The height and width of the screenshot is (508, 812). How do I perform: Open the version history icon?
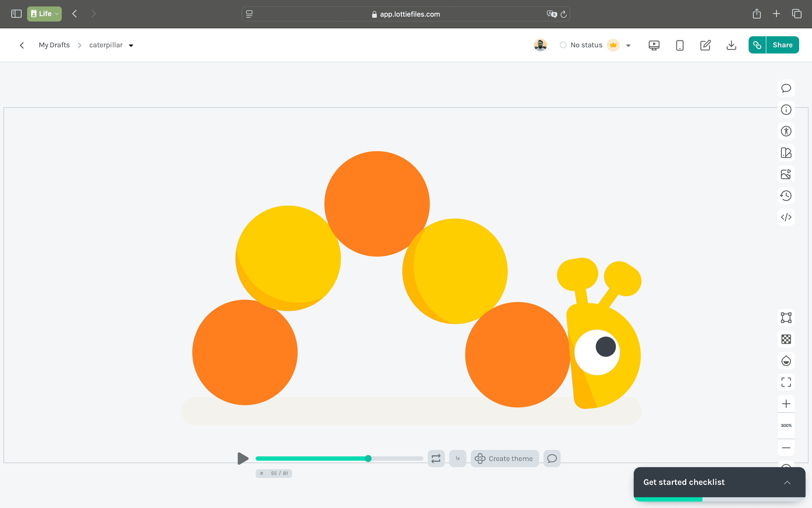tap(786, 196)
